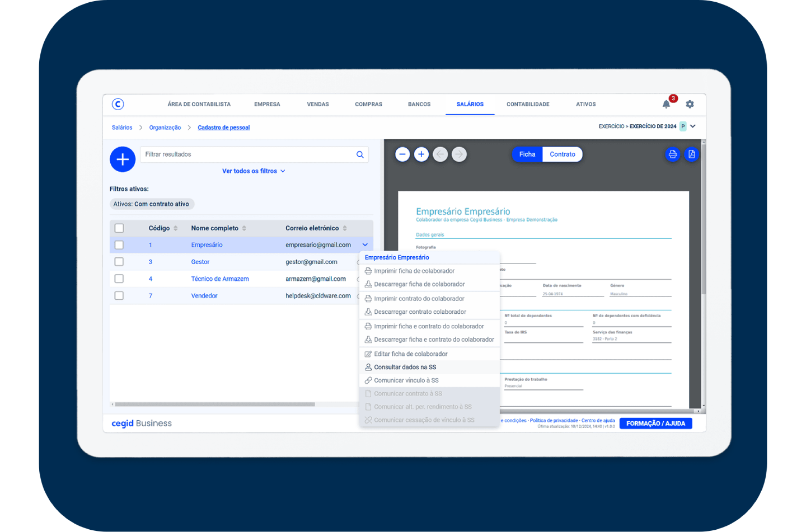
Task: Open the settings gear
Action: (690, 105)
